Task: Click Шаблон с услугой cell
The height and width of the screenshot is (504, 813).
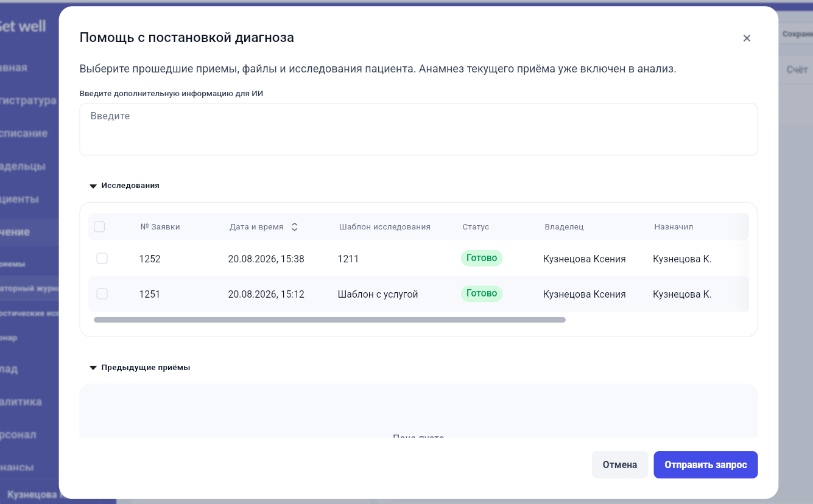Action: coord(378,294)
